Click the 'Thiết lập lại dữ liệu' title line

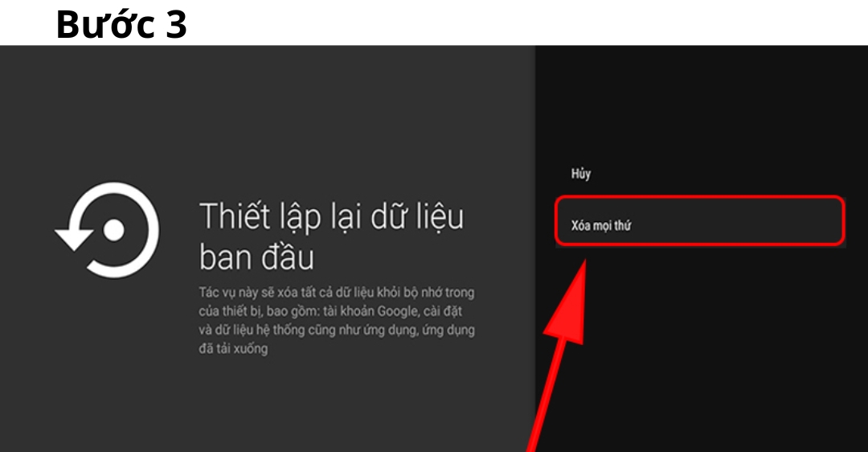(331, 217)
